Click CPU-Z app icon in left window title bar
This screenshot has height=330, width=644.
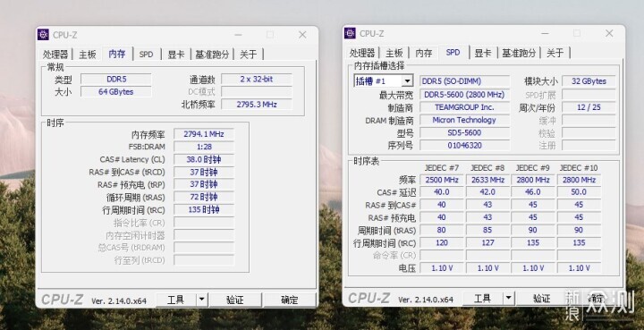coord(43,35)
